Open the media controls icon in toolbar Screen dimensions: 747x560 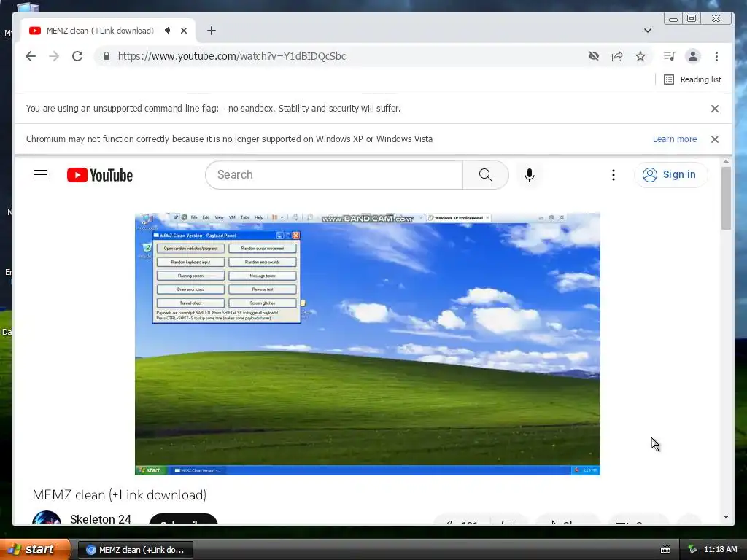coord(670,56)
